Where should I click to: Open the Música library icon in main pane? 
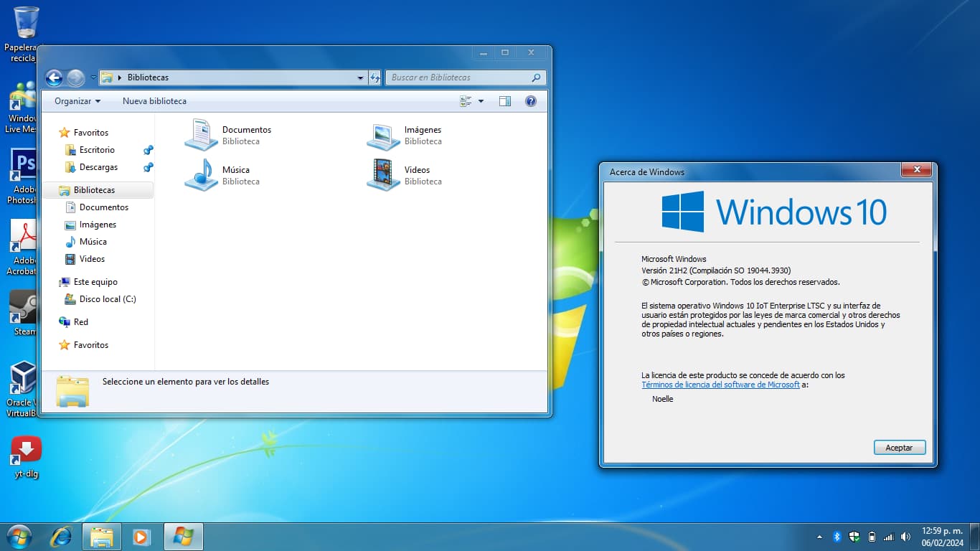[x=201, y=175]
